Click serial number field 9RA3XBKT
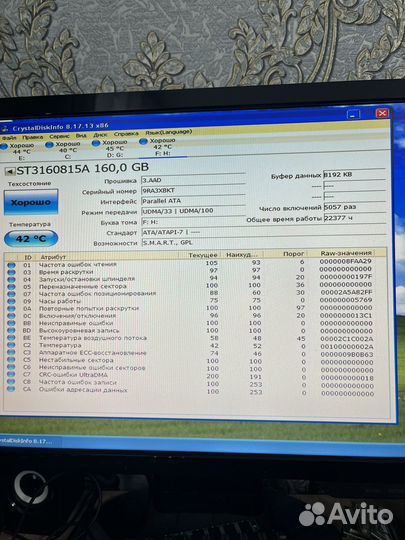Viewport: 405px width, 540px height. coord(193,190)
